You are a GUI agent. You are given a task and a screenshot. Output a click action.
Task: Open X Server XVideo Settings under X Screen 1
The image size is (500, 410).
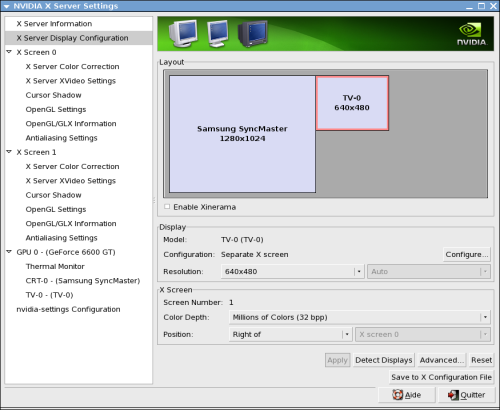pos(71,181)
